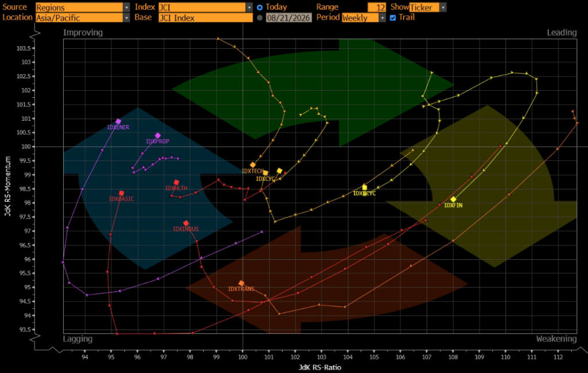Screen dimensions: 588x373
Task: Click the 08/21/2026 date field
Action: (288, 18)
